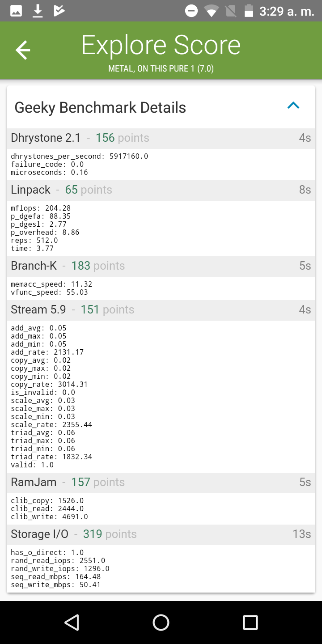This screenshot has width=322, height=644.
Task: Tap the download notification icon
Action: [x=38, y=11]
